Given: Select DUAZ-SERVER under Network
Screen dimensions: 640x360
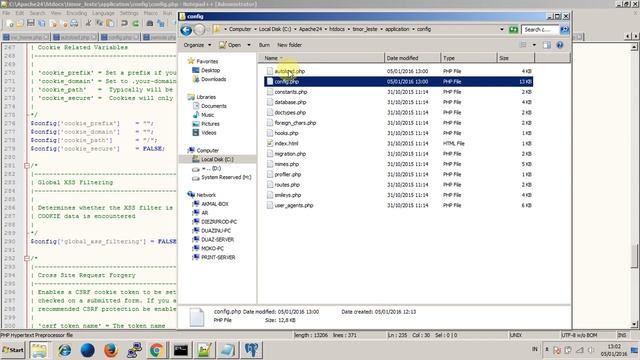Looking at the screenshot, I should coord(217,240).
